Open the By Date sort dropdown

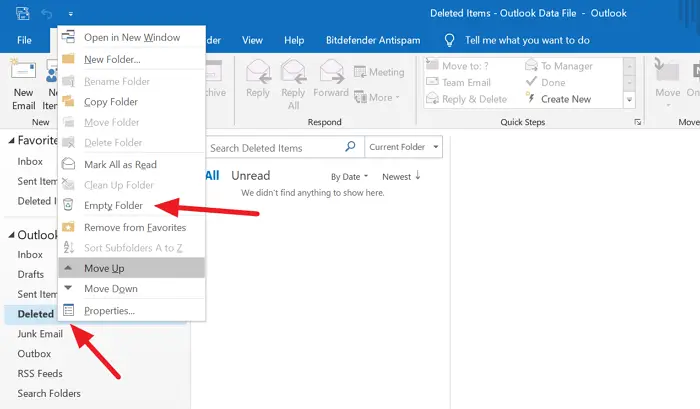[350, 176]
